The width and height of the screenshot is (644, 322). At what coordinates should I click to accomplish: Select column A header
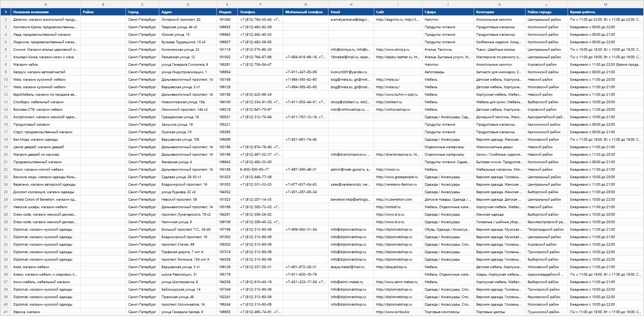pyautogui.click(x=46, y=4)
